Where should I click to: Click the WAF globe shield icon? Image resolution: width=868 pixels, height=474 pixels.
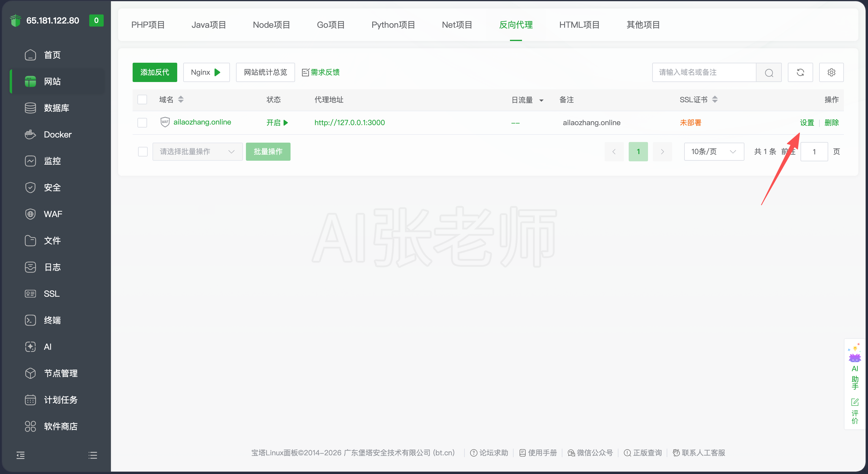[x=30, y=214]
